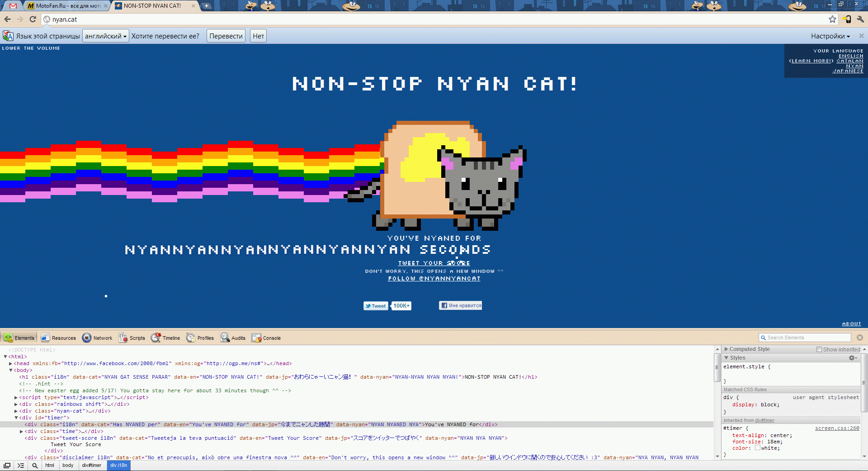Click the div#timer inherited link
The height and width of the screenshot is (471, 868).
[x=764, y=420]
